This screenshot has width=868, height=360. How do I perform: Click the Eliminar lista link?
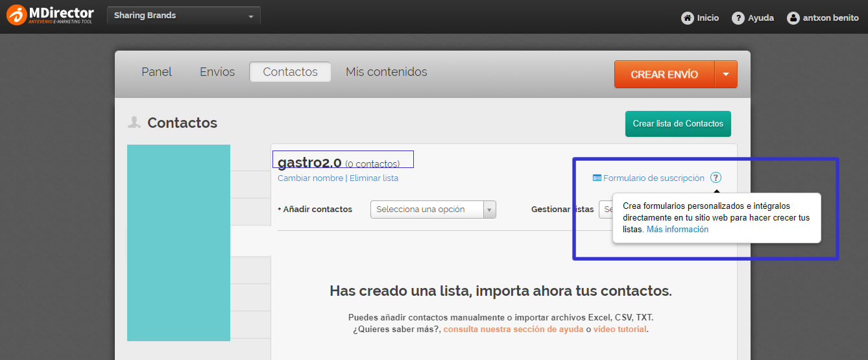coord(374,178)
